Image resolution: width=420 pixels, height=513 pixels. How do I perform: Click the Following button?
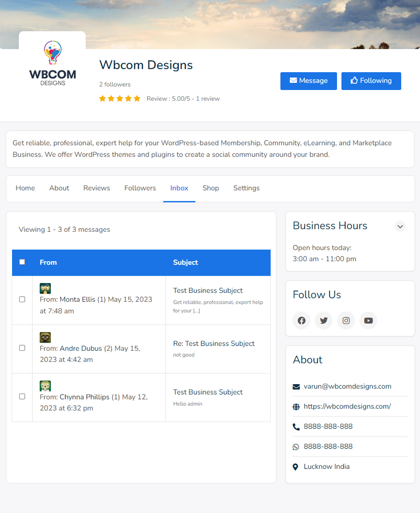point(371,81)
